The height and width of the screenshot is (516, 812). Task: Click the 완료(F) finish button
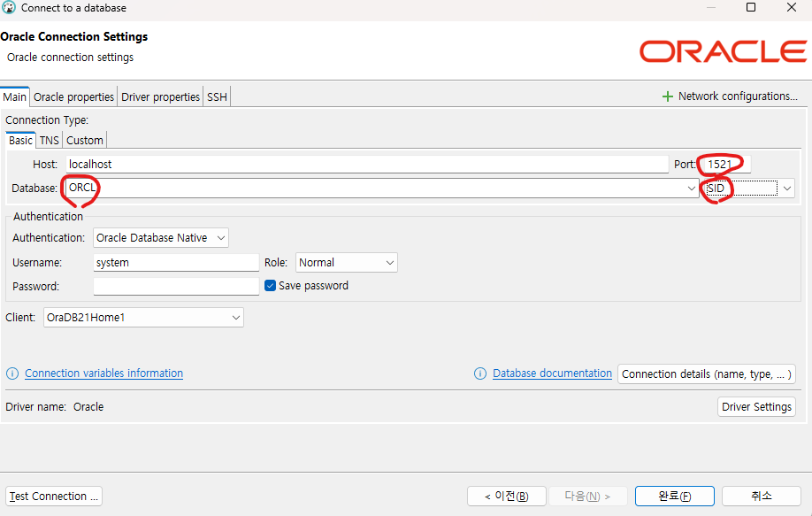click(675, 497)
